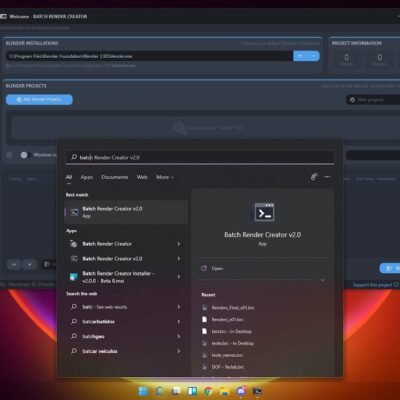Click the app logo in title bar
This screenshot has height=400, width=400.
click(x=3, y=16)
